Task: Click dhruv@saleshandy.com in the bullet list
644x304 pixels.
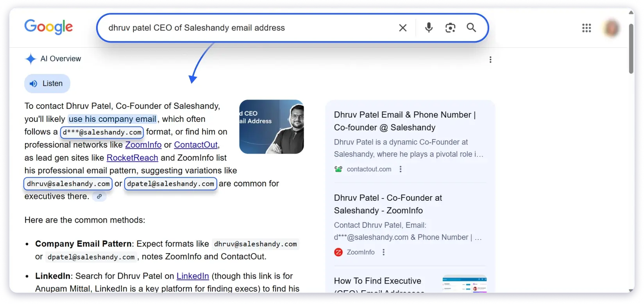Action: click(256, 244)
